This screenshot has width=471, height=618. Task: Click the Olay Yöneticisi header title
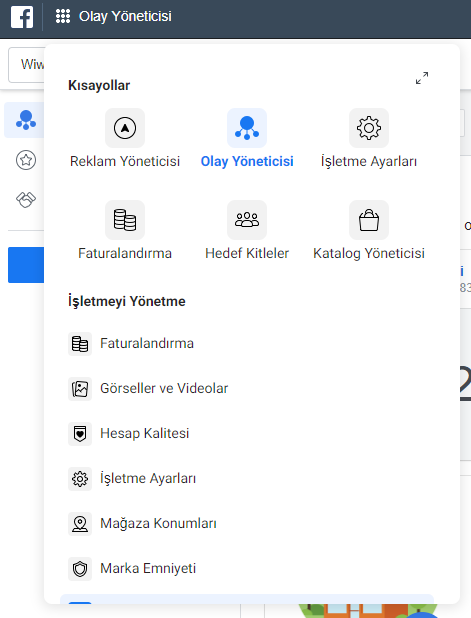pos(125,16)
